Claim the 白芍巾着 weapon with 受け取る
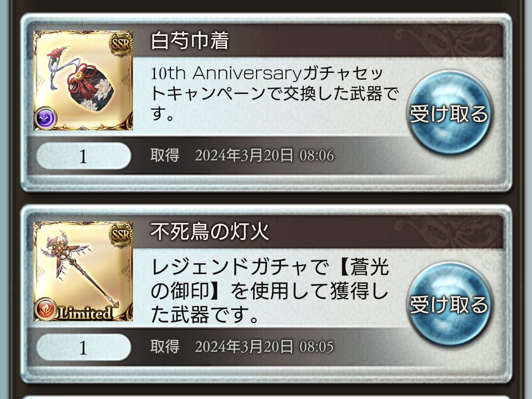This screenshot has width=532, height=399. pyautogui.click(x=450, y=113)
